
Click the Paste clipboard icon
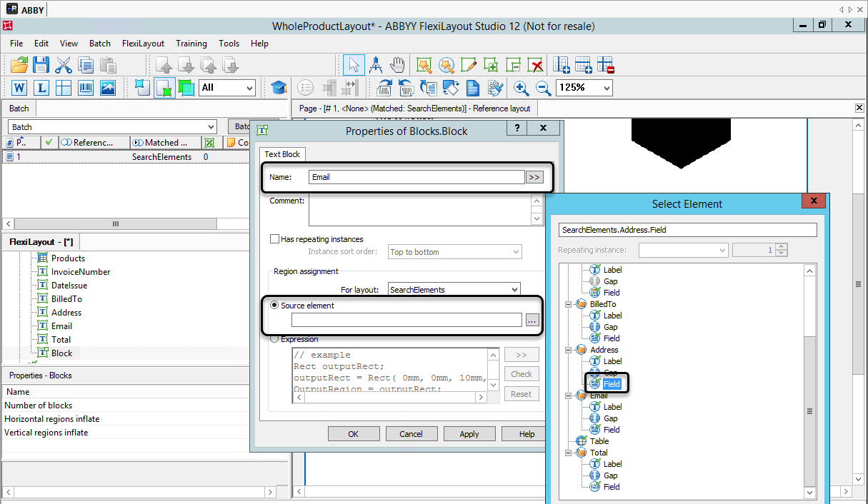tap(108, 66)
